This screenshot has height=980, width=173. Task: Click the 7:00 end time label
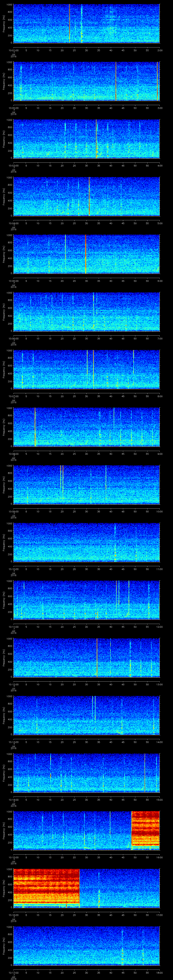(160, 339)
